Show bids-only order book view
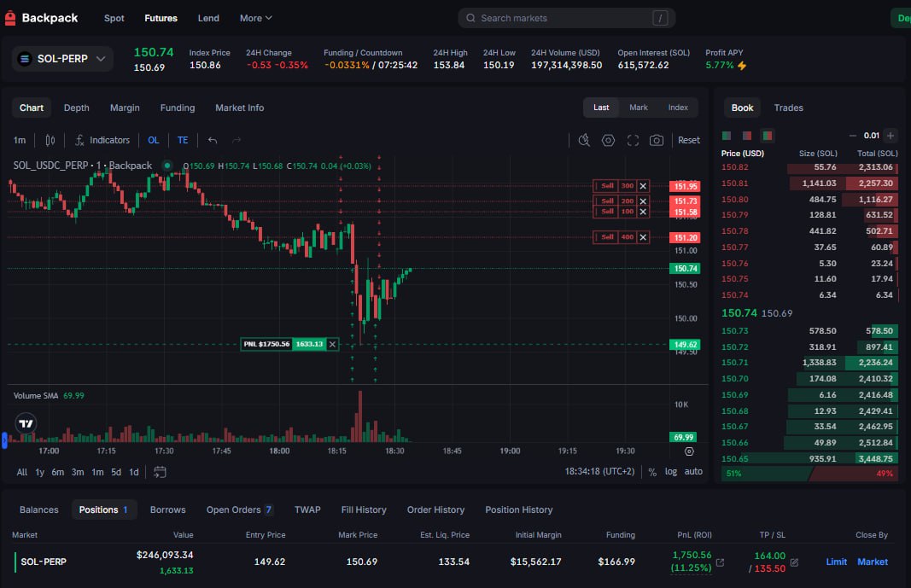This screenshot has width=911, height=588. (x=727, y=136)
